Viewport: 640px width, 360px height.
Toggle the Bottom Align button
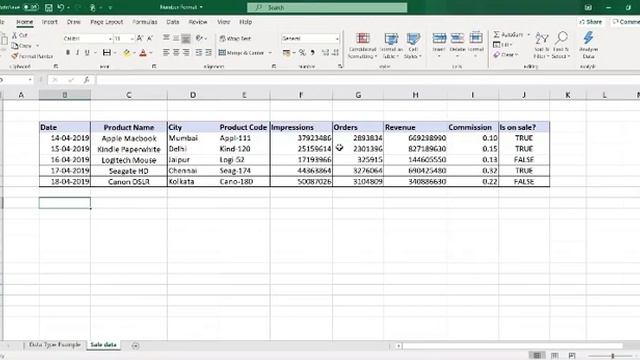186,38
